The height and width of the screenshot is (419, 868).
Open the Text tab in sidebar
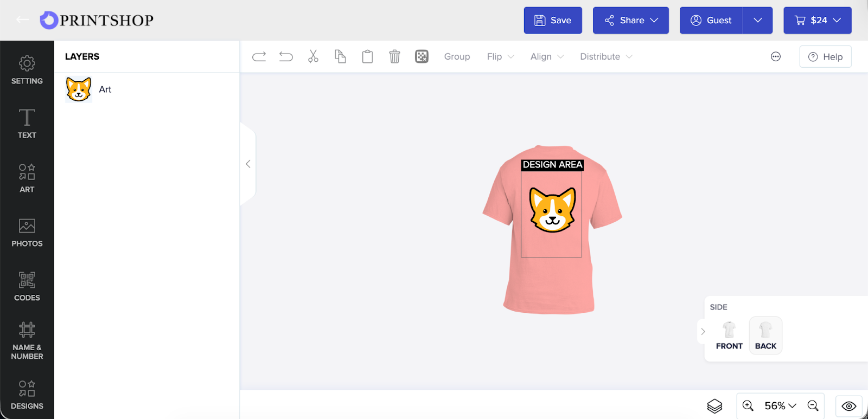point(27,124)
